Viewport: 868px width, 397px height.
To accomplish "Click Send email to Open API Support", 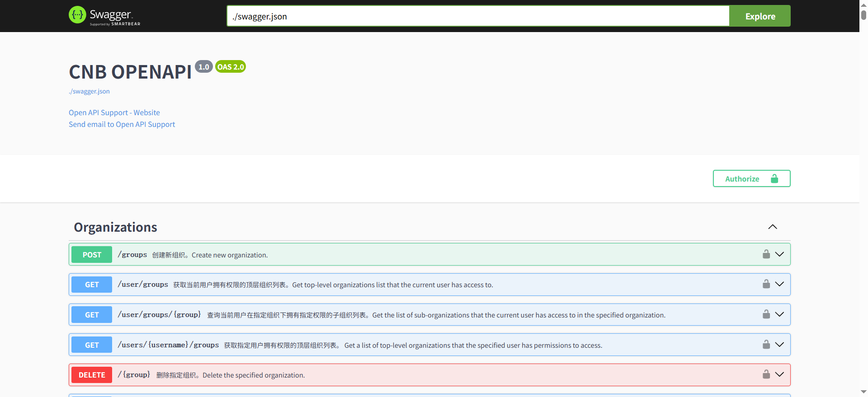I will coord(122,124).
